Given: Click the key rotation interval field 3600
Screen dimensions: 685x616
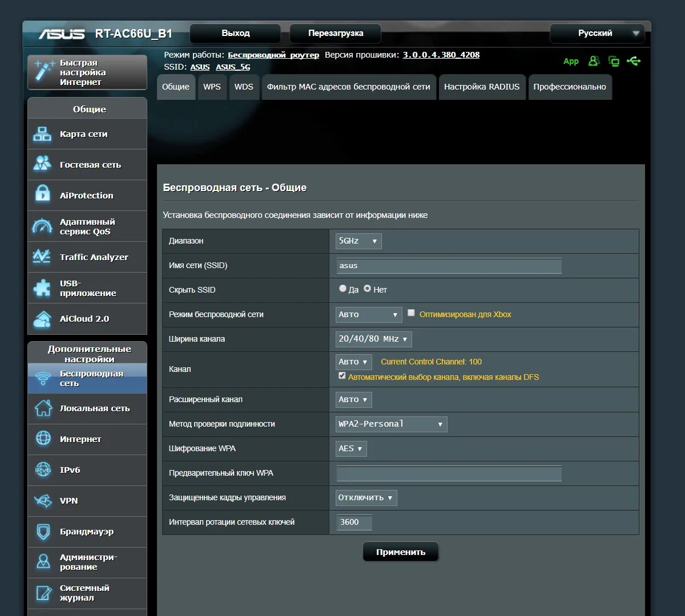Looking at the screenshot, I should [354, 522].
